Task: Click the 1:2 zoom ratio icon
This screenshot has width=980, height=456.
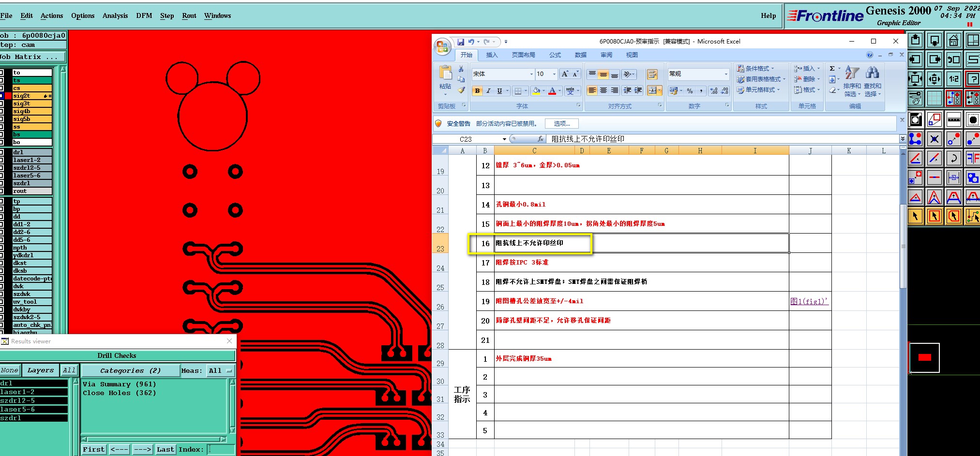Action: [953, 79]
